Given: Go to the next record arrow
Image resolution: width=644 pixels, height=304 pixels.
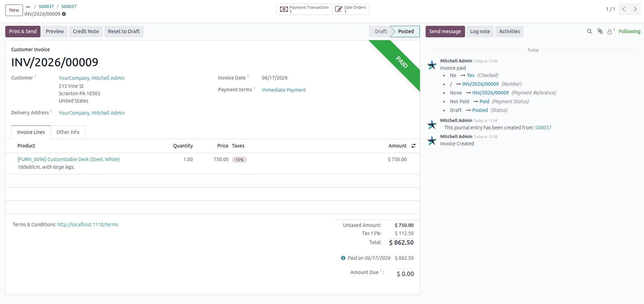Looking at the screenshot, I should [x=635, y=9].
